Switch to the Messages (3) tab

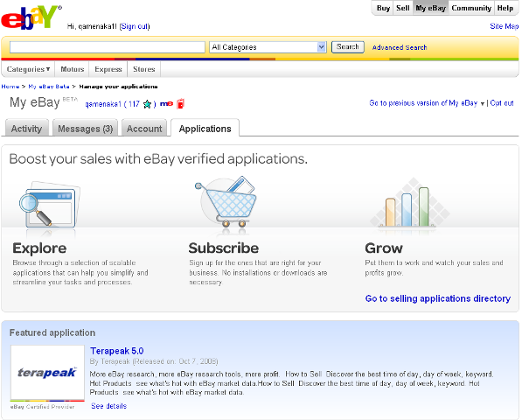tap(85, 129)
